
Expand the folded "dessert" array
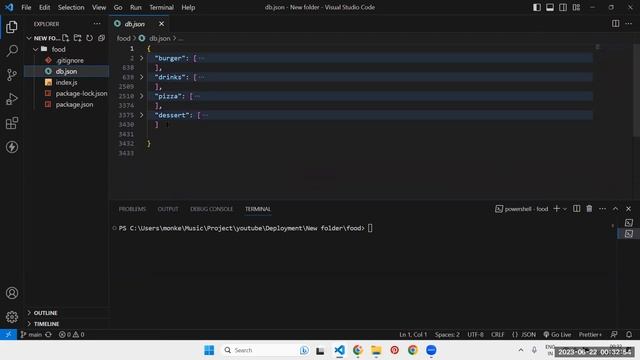pos(142,115)
